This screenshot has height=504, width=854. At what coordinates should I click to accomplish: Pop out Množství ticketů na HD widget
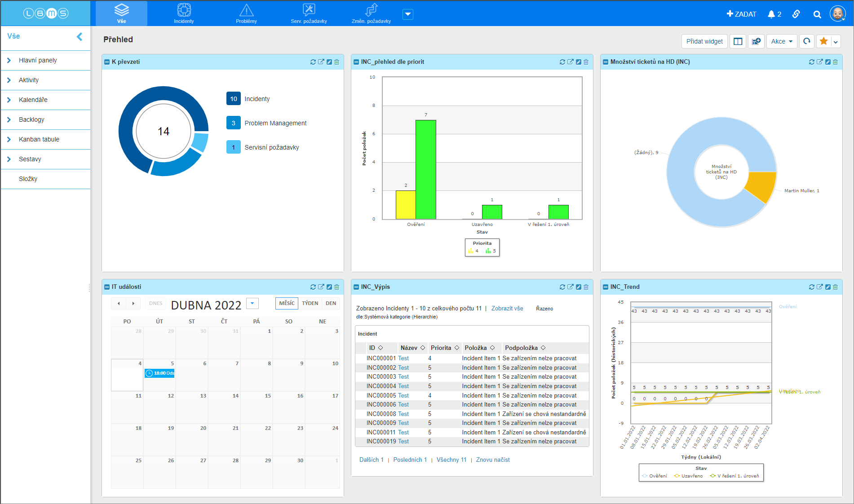point(820,62)
